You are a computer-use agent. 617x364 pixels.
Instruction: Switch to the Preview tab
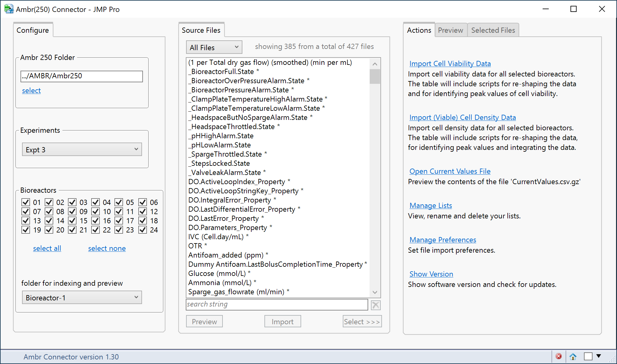450,30
